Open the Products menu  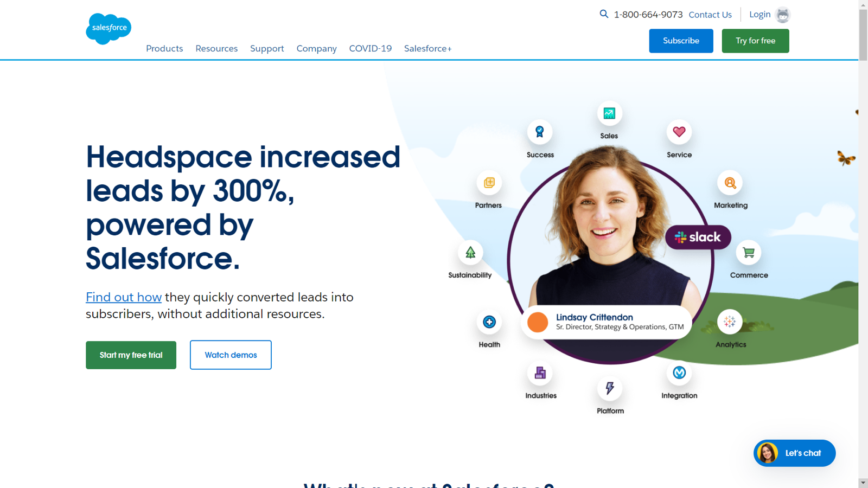click(164, 48)
